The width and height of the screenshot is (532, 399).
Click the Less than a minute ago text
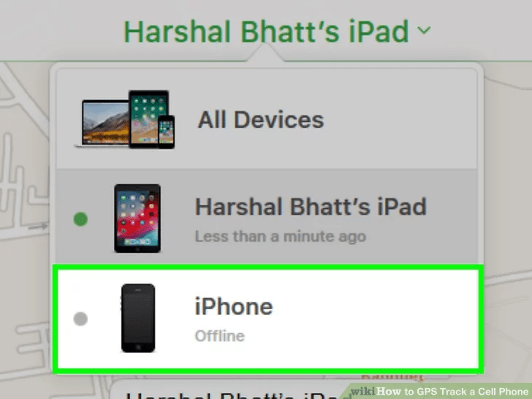pos(281,237)
